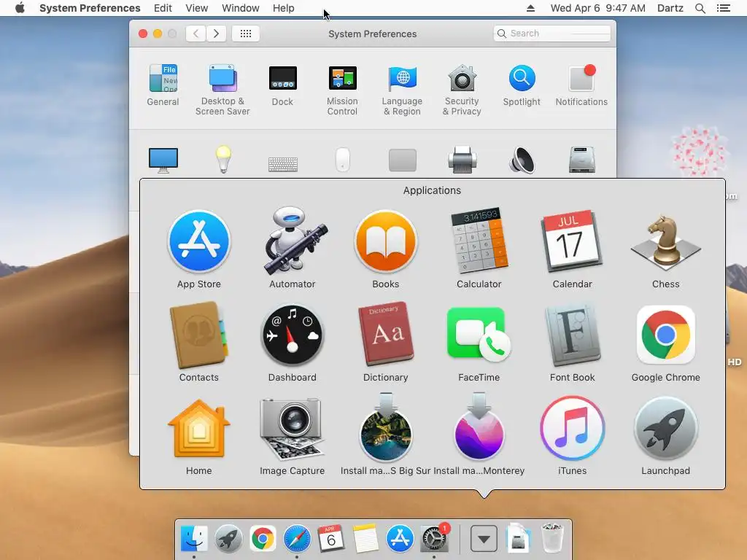Click the System Preferences search field
Screen dimensions: 747x560
(552, 34)
